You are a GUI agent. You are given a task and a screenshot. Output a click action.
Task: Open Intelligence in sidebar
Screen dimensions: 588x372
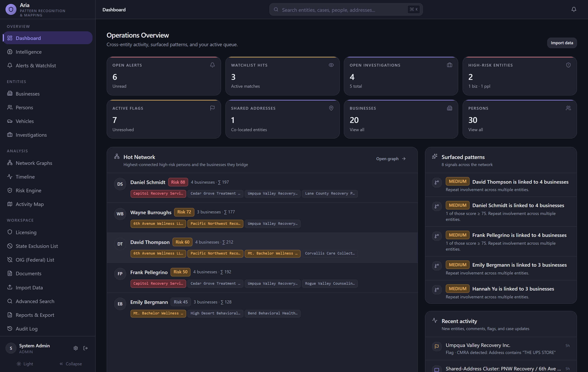click(x=48, y=52)
